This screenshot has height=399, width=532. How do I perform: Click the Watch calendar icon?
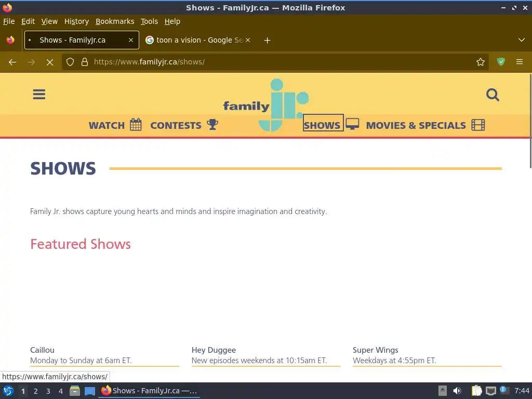tap(136, 125)
